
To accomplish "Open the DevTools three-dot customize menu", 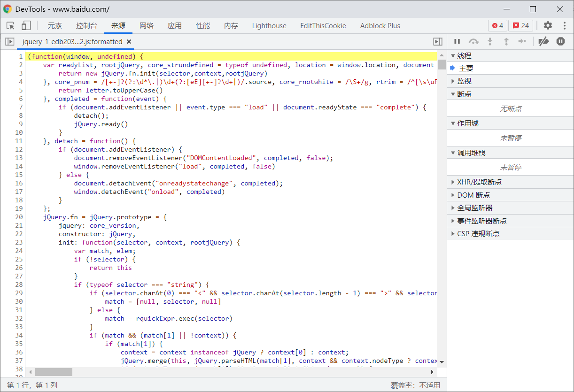I will (x=564, y=26).
